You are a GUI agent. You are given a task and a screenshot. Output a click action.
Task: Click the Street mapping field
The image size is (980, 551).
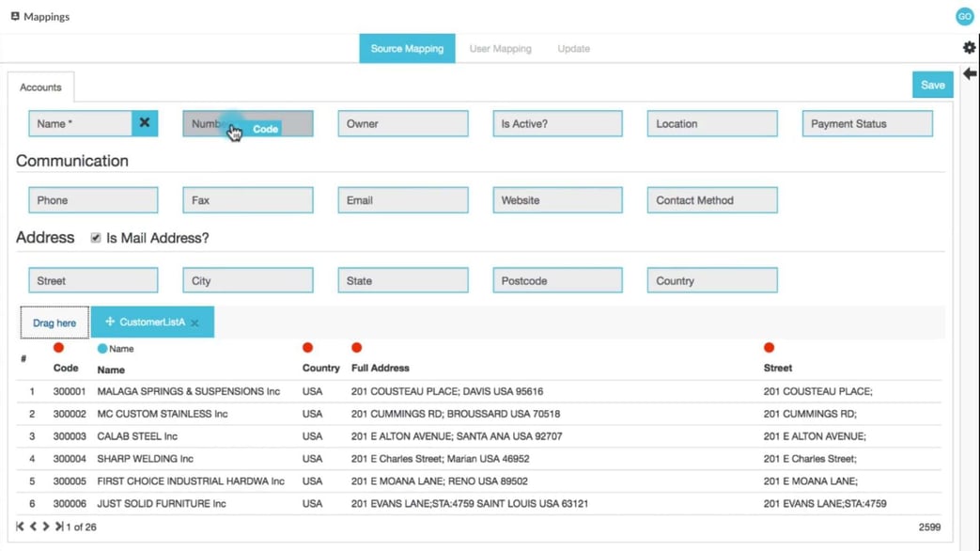coord(93,280)
